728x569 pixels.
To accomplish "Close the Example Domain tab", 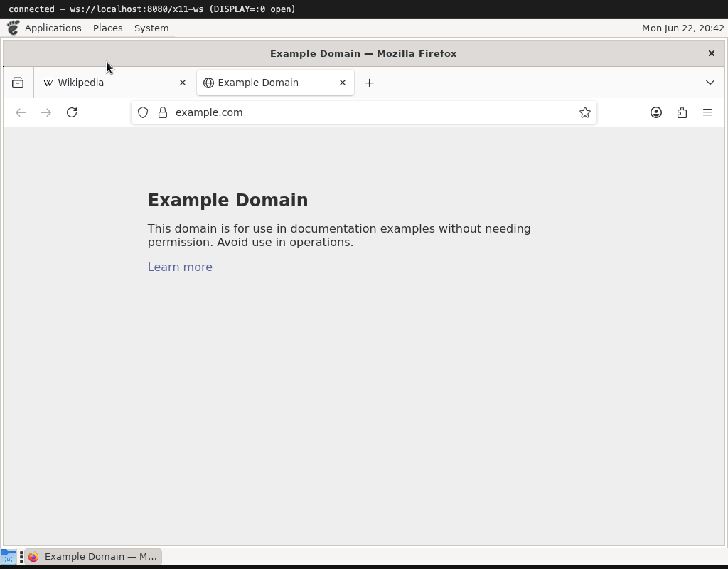I will click(343, 83).
